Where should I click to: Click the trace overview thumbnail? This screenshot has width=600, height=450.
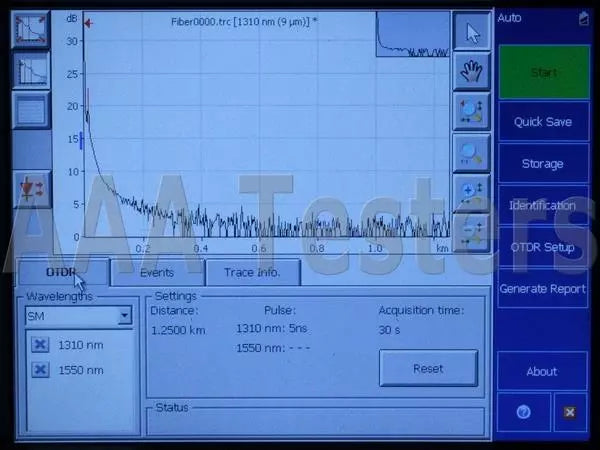[414, 33]
